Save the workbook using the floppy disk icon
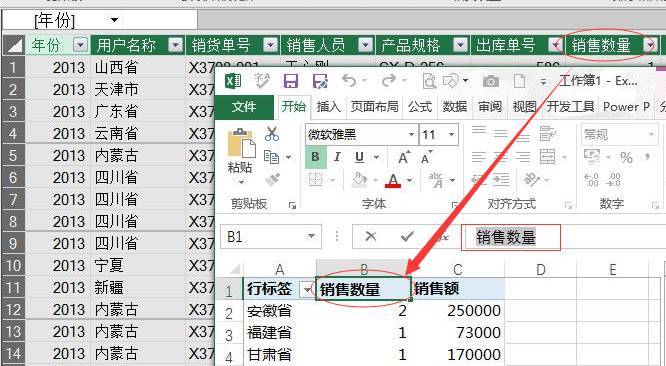Image resolution: width=666 pixels, height=366 pixels. (x=291, y=81)
